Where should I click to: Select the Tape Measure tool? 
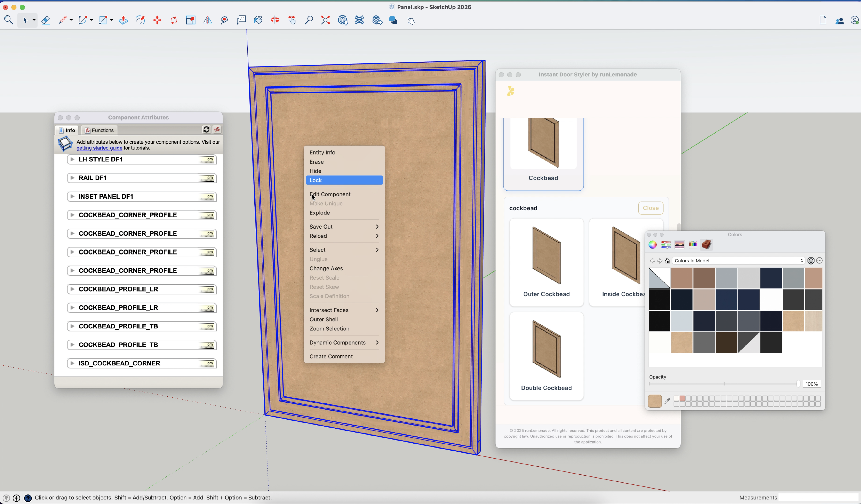pyautogui.click(x=224, y=20)
